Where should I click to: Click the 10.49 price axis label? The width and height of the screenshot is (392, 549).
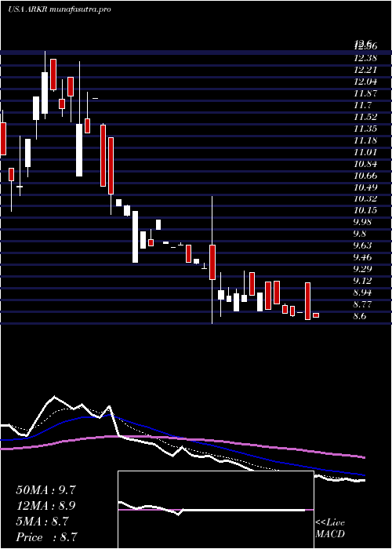(x=365, y=187)
